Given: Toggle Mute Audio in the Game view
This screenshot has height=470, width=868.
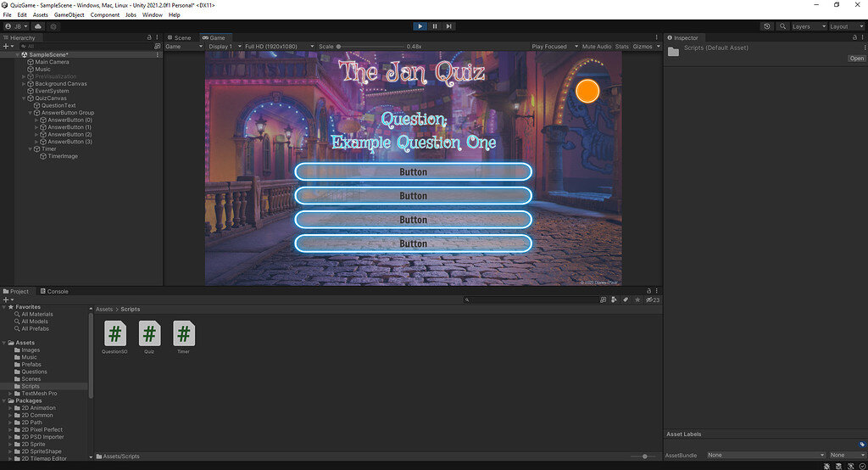Looking at the screenshot, I should 597,47.
